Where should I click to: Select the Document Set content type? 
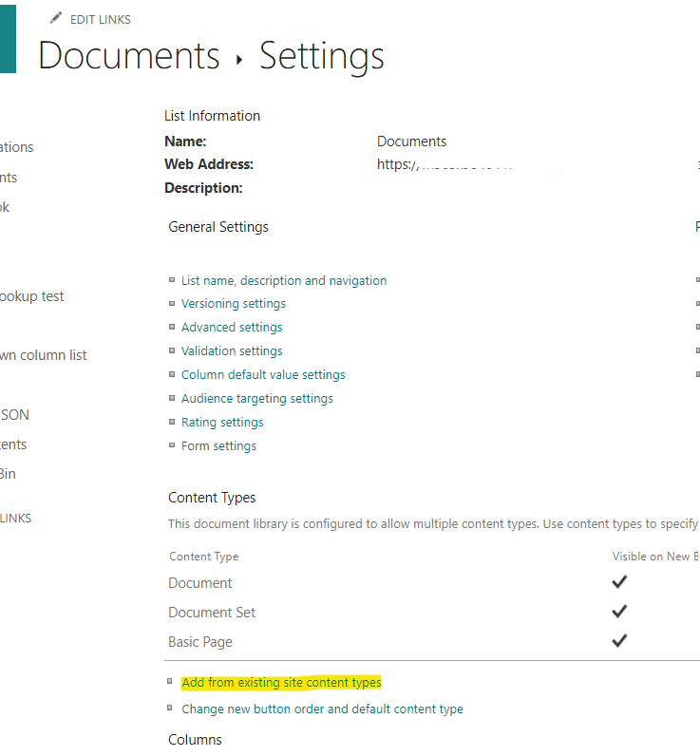(x=212, y=613)
